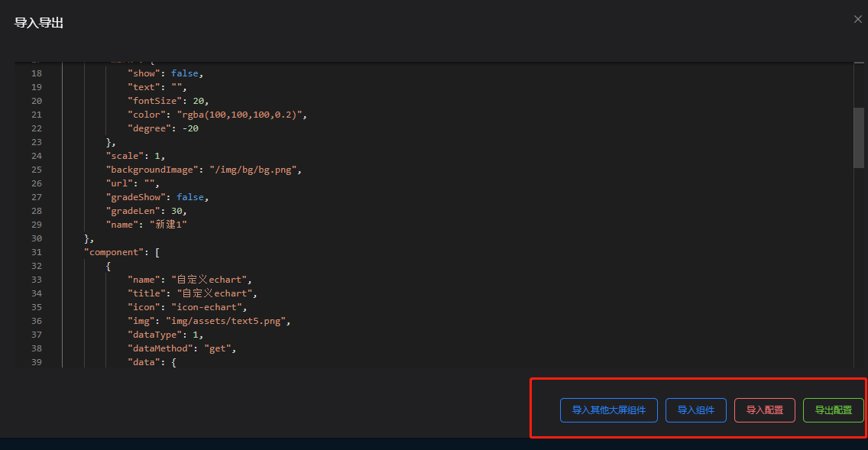Viewport: 868px width, 450px height.
Task: Click the false value after "show"
Action: pos(186,73)
